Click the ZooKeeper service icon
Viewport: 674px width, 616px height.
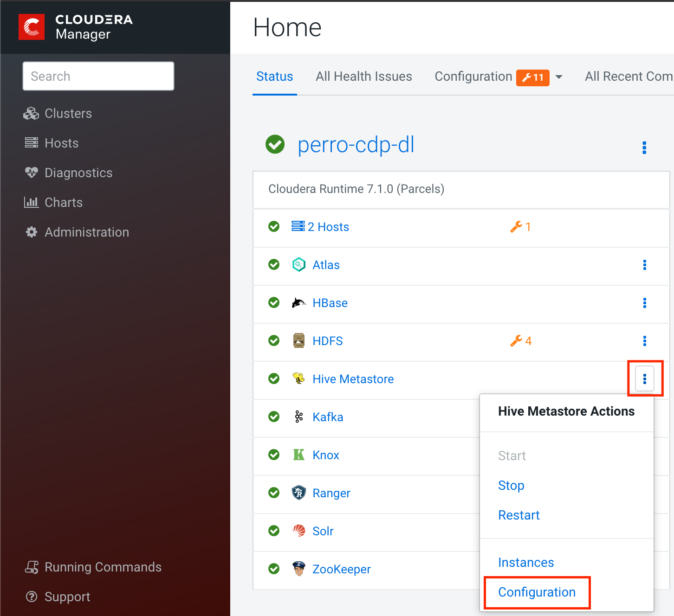coord(299,569)
